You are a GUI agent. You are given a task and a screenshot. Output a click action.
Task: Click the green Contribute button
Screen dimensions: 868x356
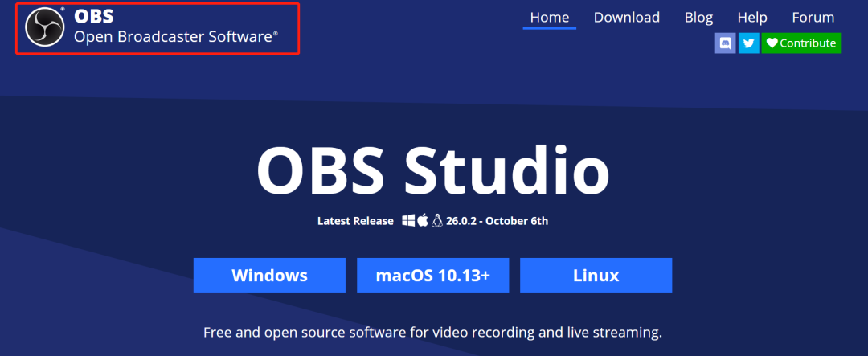801,43
